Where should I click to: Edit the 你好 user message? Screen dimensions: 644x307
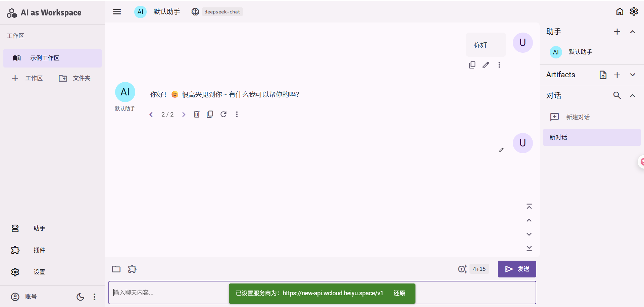(486, 65)
